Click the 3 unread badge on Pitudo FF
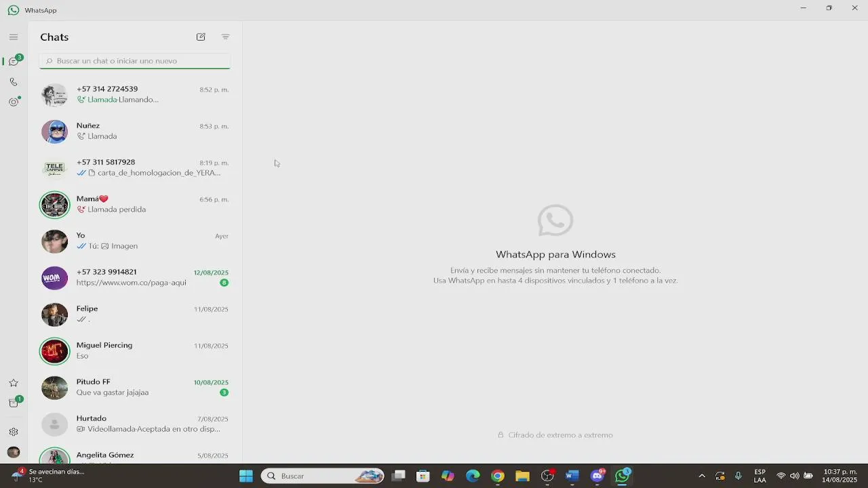 [x=224, y=392]
